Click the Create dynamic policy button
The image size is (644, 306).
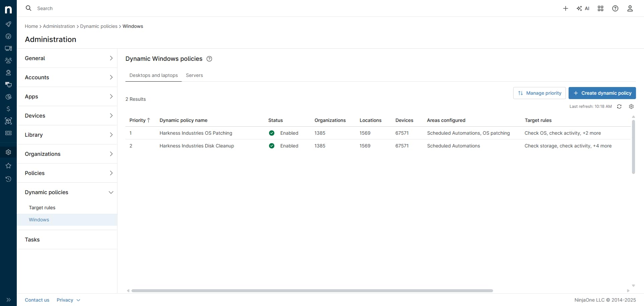602,93
